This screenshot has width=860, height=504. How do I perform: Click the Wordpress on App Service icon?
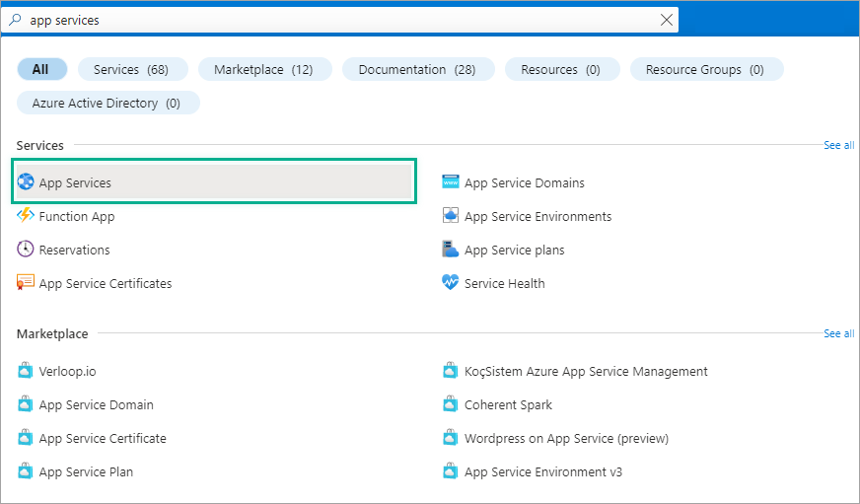(x=451, y=438)
